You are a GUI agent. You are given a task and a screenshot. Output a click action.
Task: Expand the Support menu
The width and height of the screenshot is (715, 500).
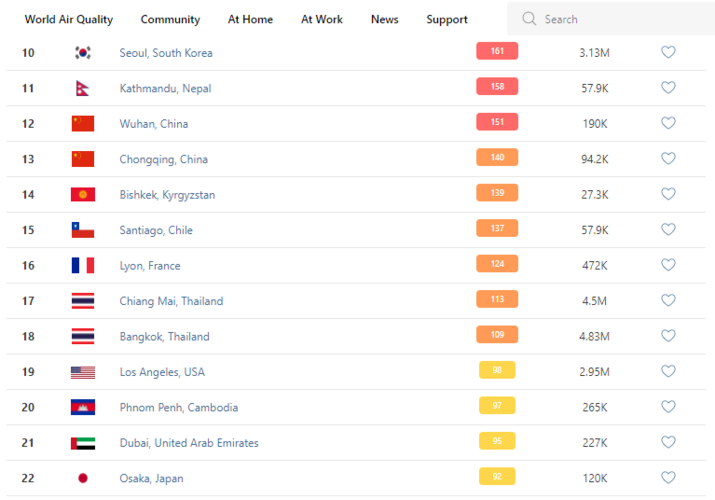coord(447,19)
